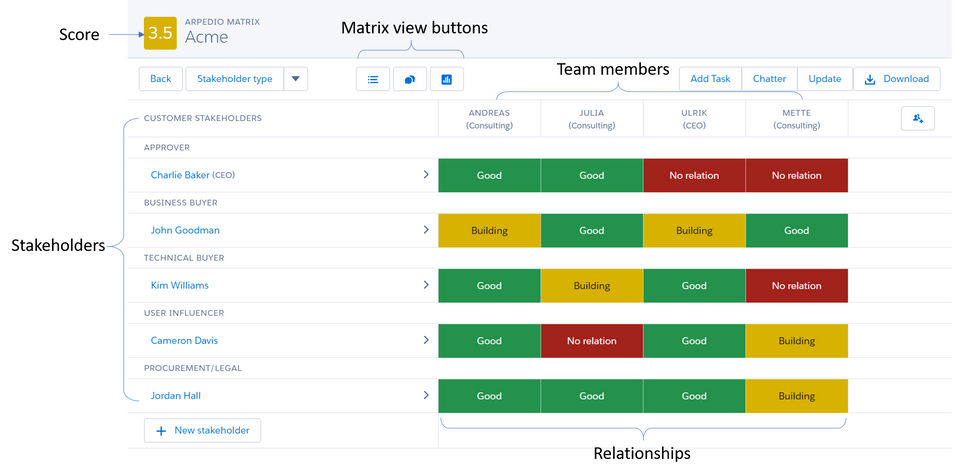Open Kim Williams stakeholder link
The image size is (960, 475).
(x=179, y=285)
